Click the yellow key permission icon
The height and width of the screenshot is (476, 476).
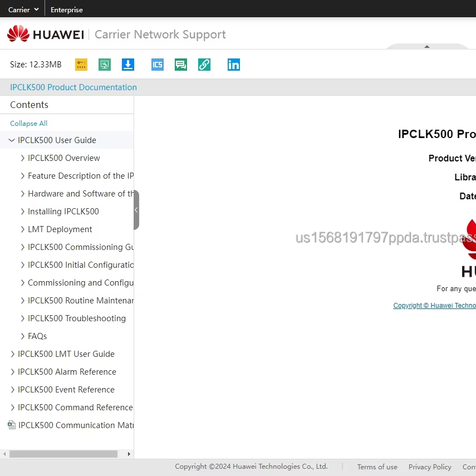point(81,65)
